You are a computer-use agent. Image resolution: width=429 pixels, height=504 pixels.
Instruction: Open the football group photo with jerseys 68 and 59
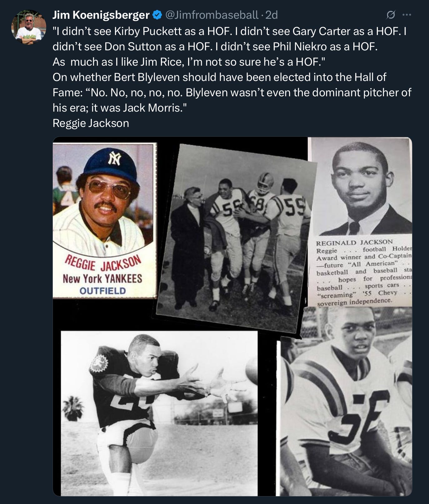(236, 238)
